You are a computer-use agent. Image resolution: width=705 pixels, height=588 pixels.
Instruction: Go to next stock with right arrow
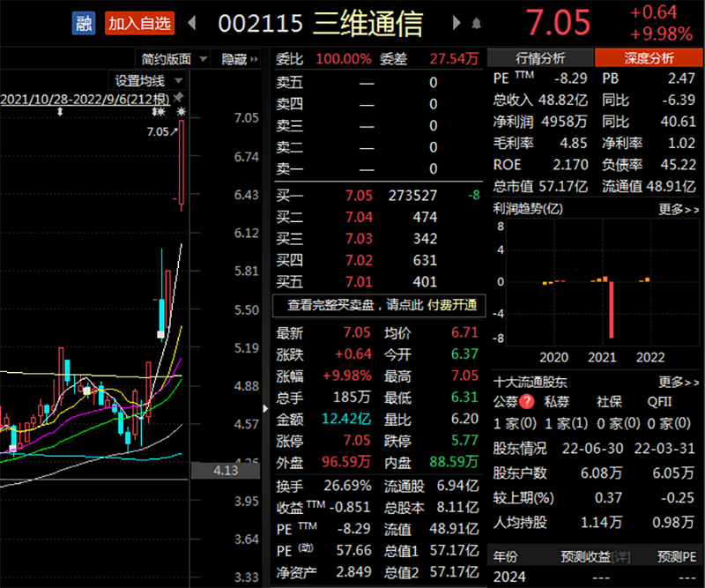[x=456, y=23]
